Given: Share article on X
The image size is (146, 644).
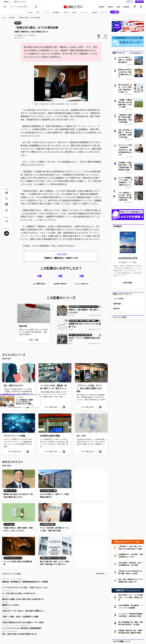Looking at the screenshot, I should coord(7,198).
